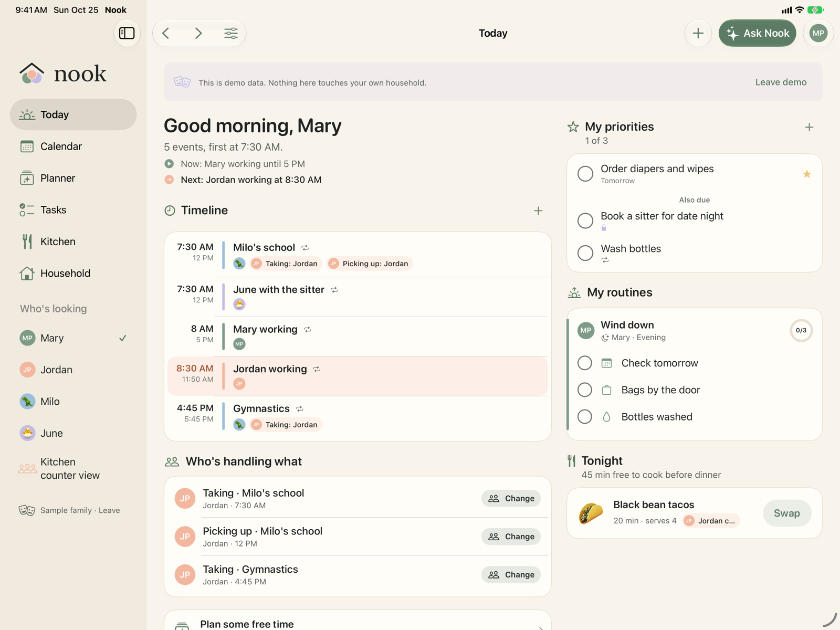Switch viewer to Milo
Image resolution: width=840 pixels, height=630 pixels.
73,402
